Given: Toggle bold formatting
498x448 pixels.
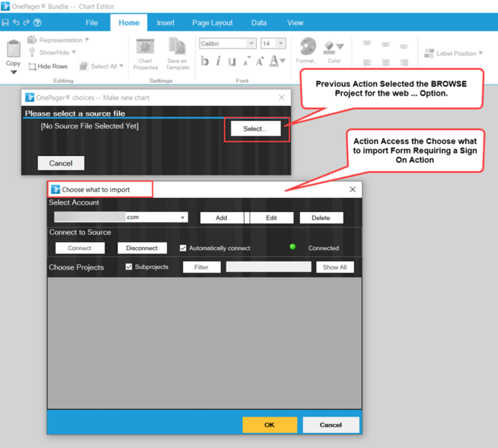Looking at the screenshot, I should (x=205, y=60).
